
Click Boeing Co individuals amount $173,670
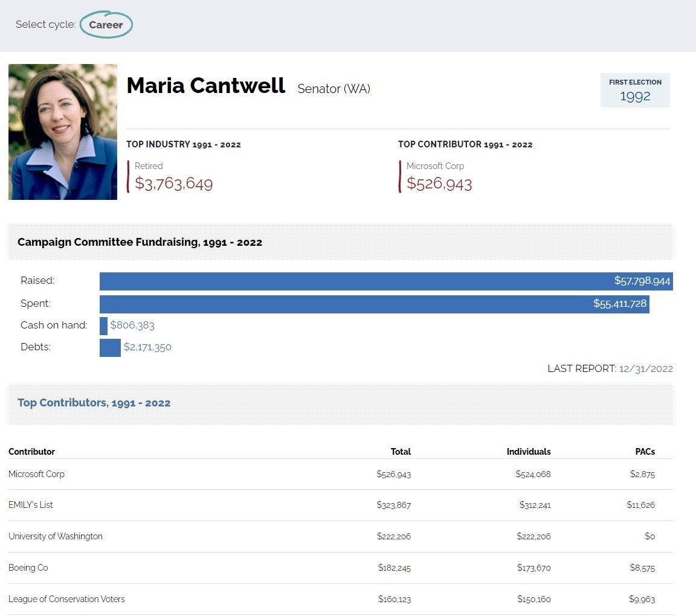click(533, 568)
